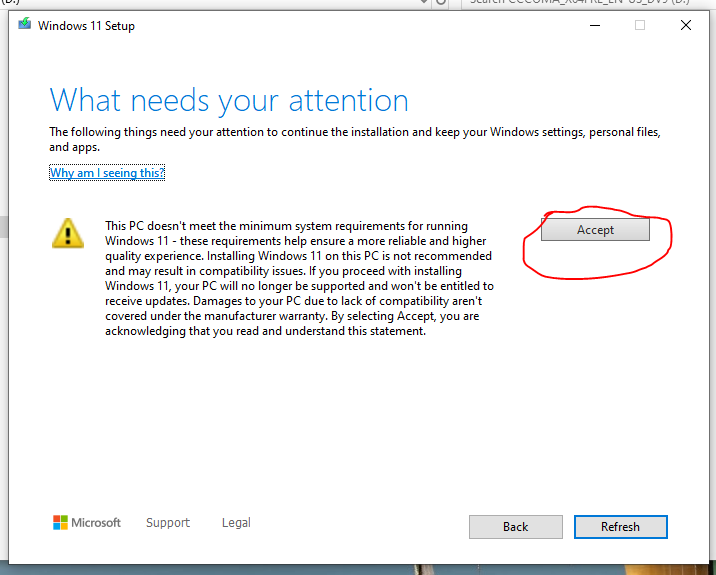The image size is (716, 575).
Task: Click the yellow warning triangle icon
Action: [67, 234]
